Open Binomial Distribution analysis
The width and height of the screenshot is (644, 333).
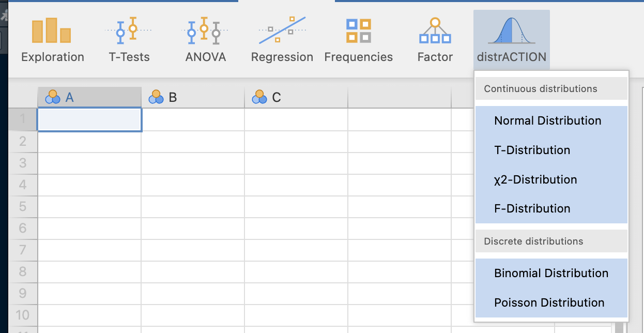551,273
